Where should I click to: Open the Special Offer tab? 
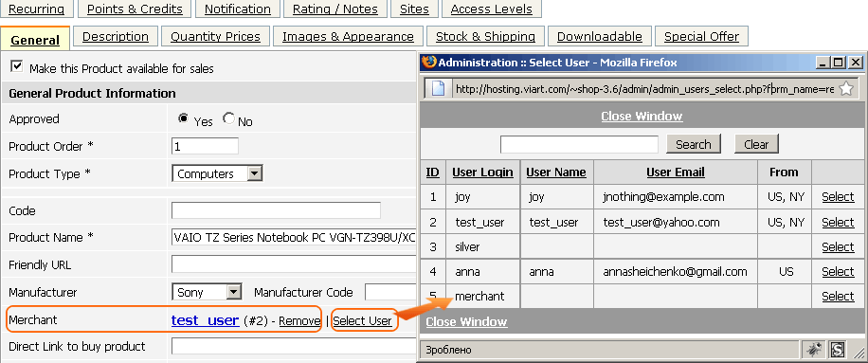(701, 37)
